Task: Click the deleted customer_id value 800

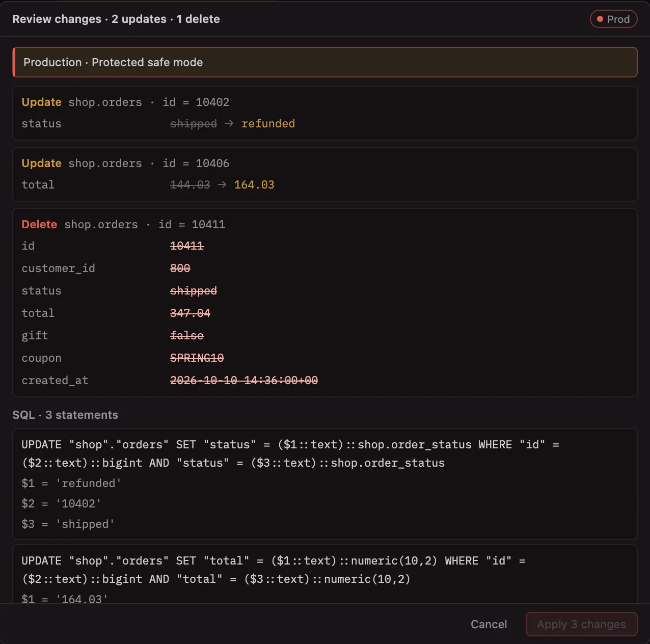Action: (180, 269)
